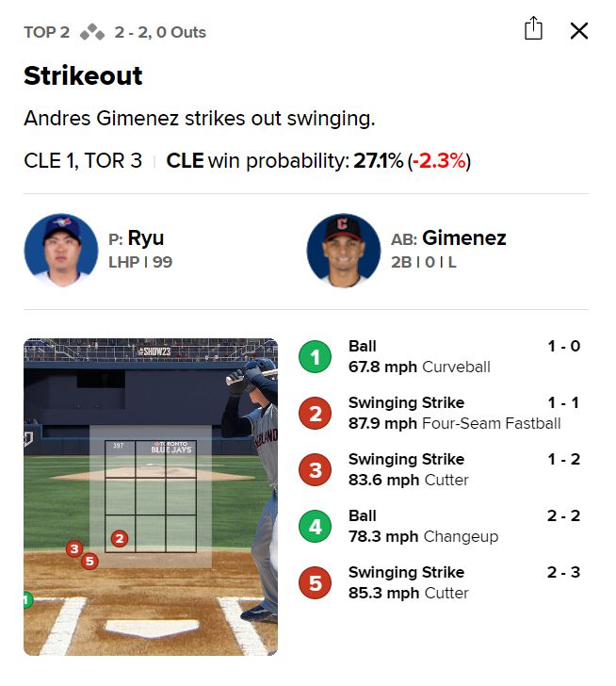Click batter Gimenez's headshot photo

344,250
